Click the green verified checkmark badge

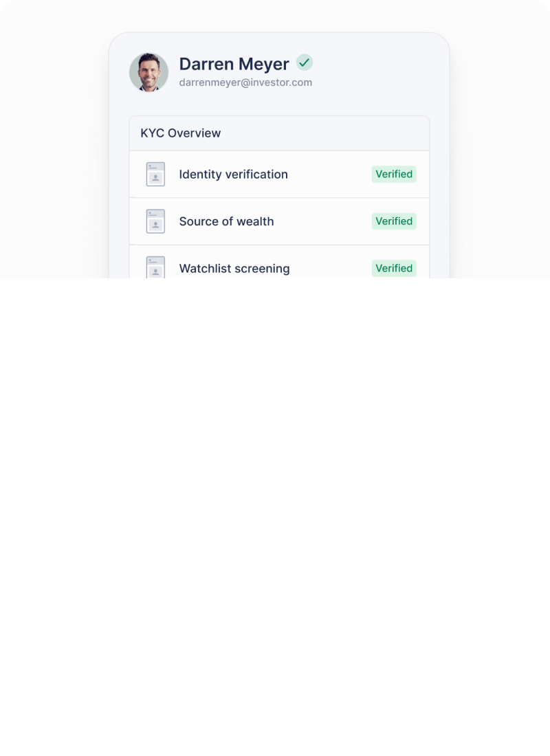pyautogui.click(x=305, y=63)
